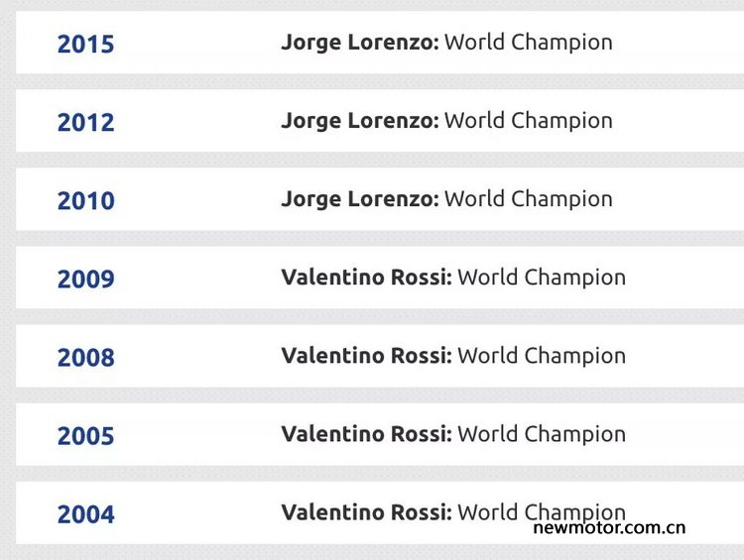Select the 2010 Jorge Lorenzo World Champion text
Viewport: 744px width, 560px height.
pyautogui.click(x=446, y=199)
